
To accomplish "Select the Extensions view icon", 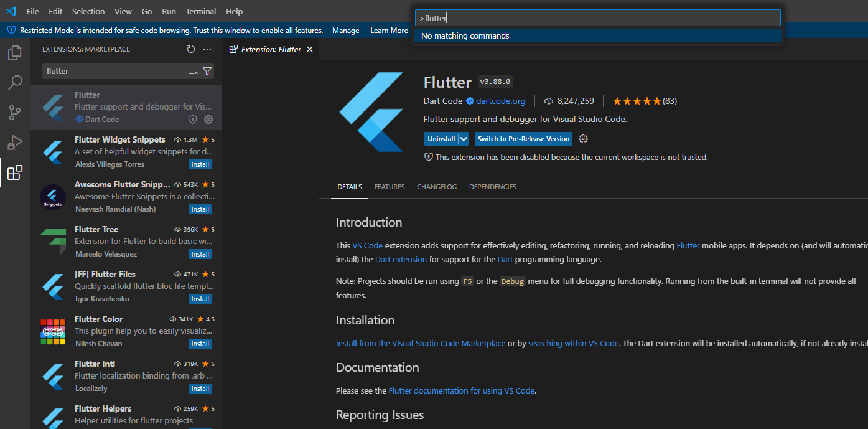I will (15, 172).
